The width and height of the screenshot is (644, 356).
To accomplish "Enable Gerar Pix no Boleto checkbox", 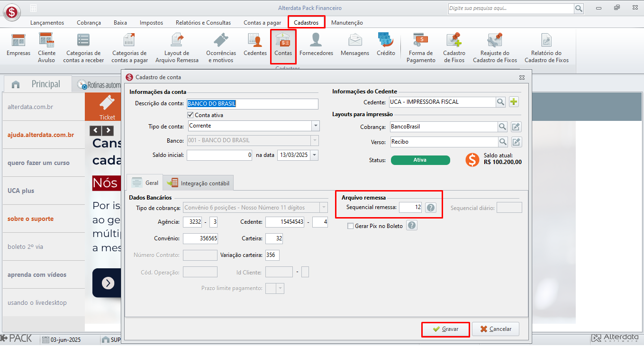I will click(351, 226).
